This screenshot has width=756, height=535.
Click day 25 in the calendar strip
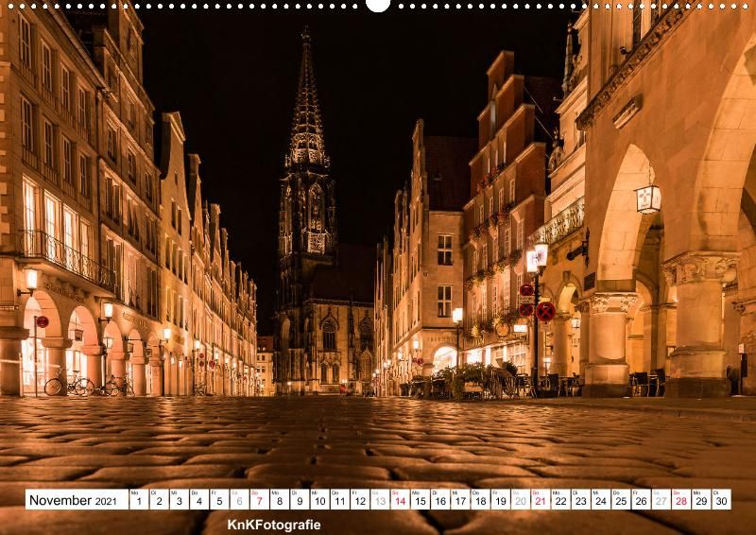click(x=621, y=499)
